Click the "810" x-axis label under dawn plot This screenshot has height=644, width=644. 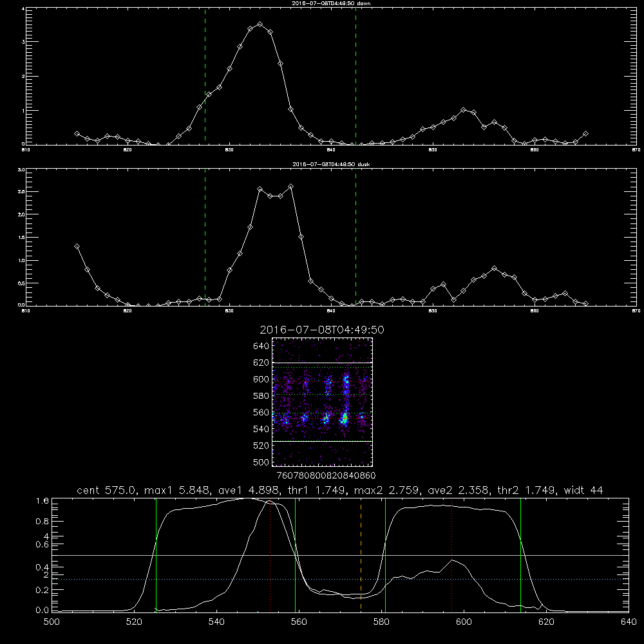click(26, 150)
